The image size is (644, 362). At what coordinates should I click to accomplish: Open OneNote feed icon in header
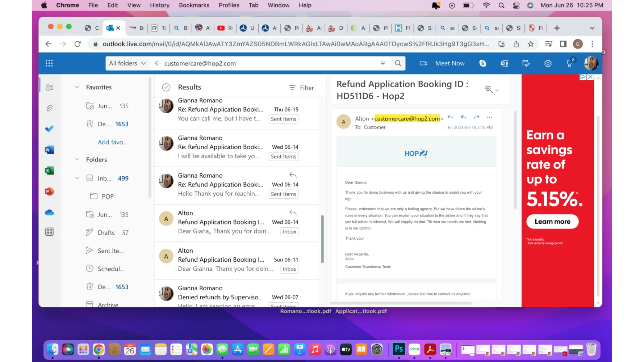pos(504,63)
